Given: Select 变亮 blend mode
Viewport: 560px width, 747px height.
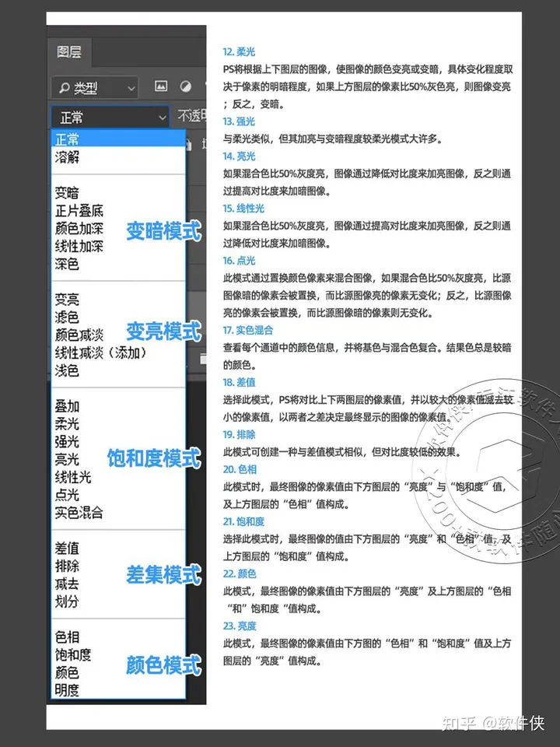Looking at the screenshot, I should [67, 300].
